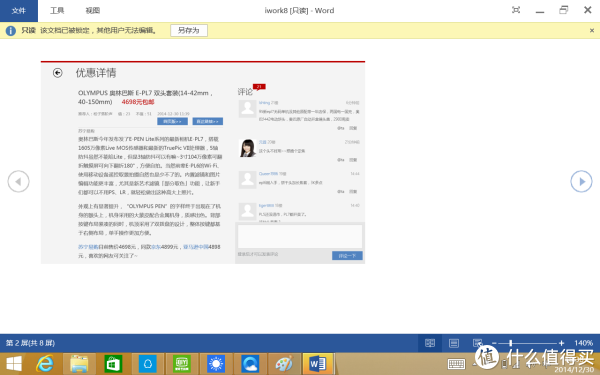Click the comment input box in image
The width and height of the screenshot is (600, 375).
300,236
